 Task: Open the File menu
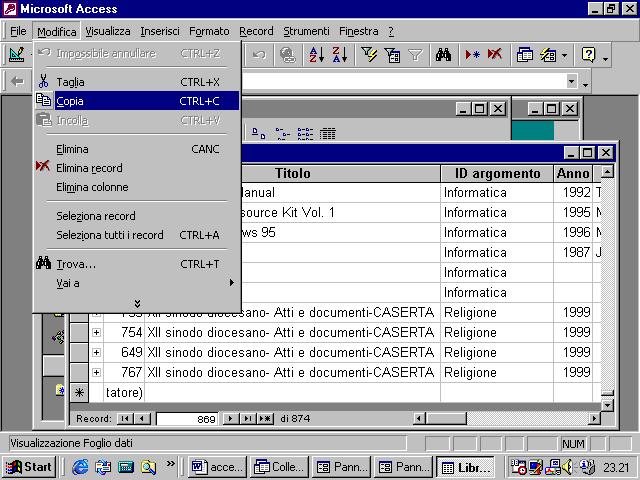(x=18, y=31)
